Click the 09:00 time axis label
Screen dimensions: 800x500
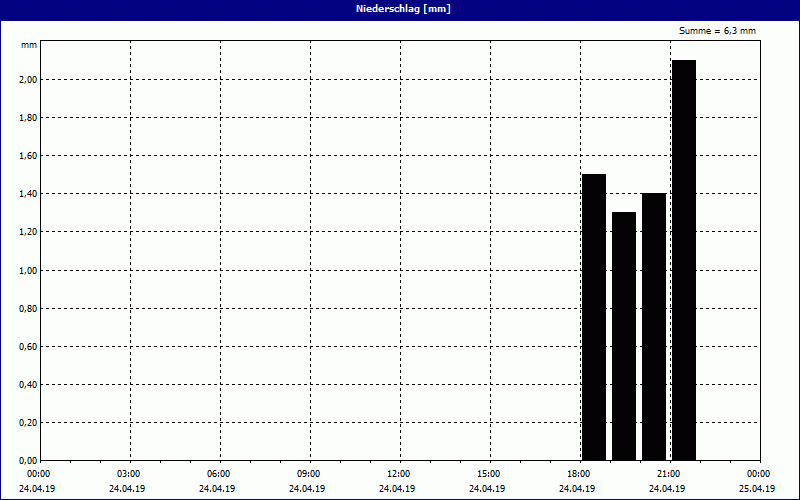coord(309,474)
